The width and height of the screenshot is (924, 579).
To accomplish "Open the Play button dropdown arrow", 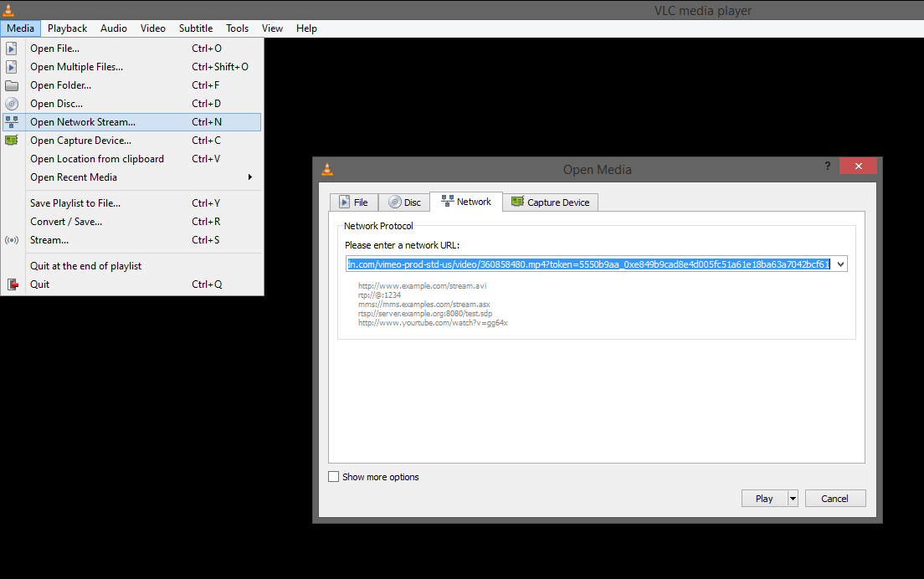I will (793, 499).
